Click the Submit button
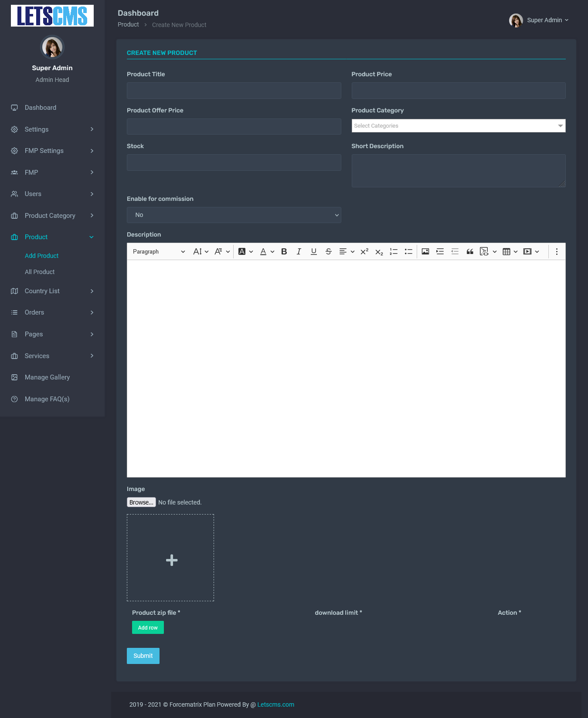588x718 pixels. 143,656
